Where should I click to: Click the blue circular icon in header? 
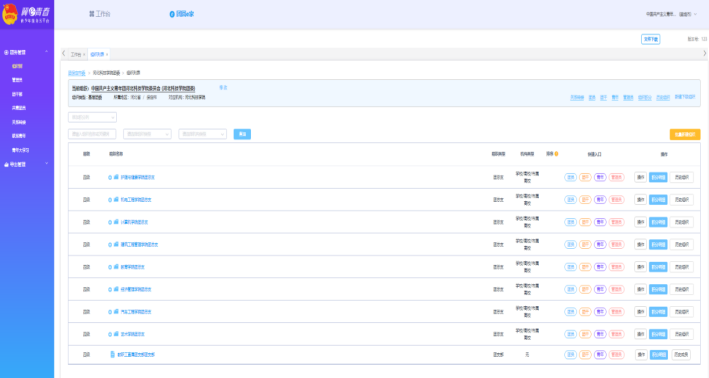point(172,14)
